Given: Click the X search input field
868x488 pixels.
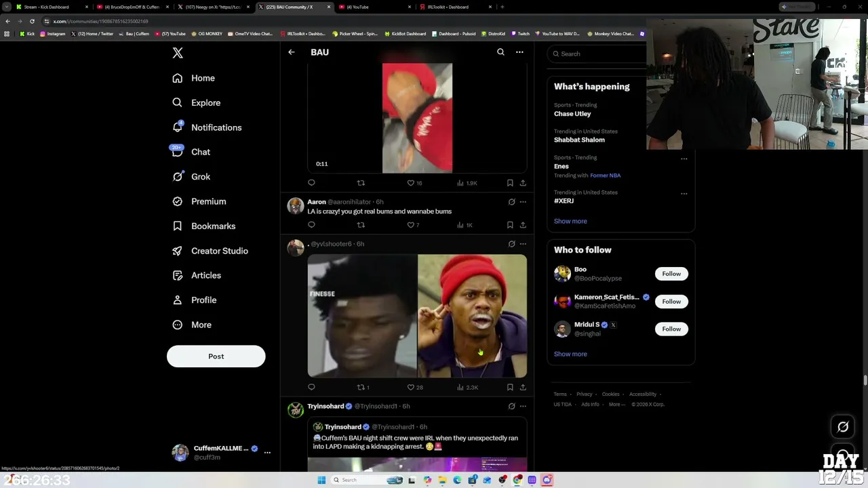Looking at the screenshot, I should pyautogui.click(x=599, y=54).
